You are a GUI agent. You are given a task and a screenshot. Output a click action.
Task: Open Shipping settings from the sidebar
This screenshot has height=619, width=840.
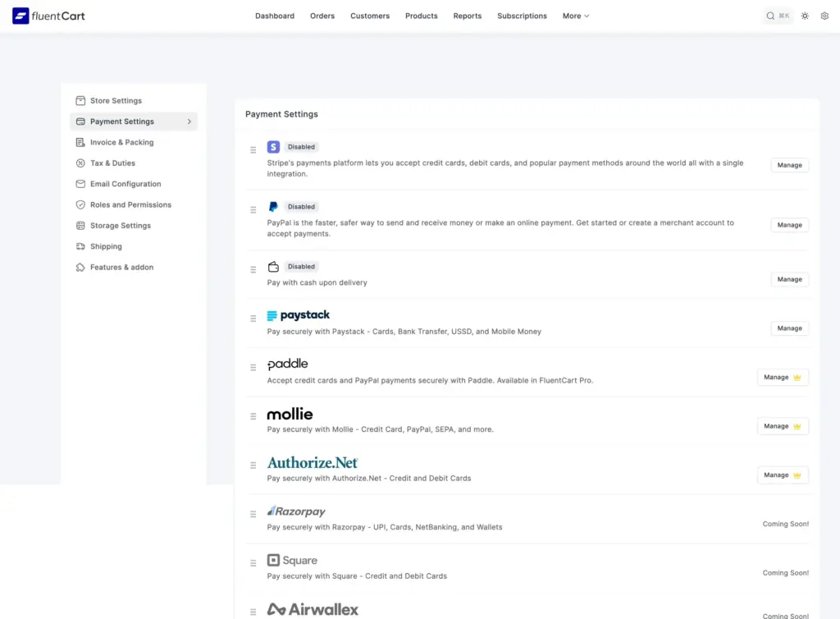[x=106, y=245]
